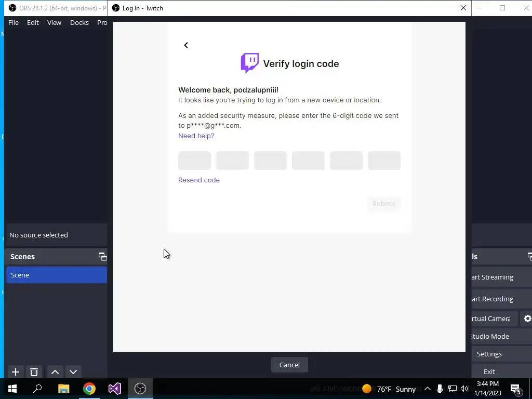Image resolution: width=532 pixels, height=399 pixels.
Task: Toggle Studio Mode in OBS
Action: [501, 336]
